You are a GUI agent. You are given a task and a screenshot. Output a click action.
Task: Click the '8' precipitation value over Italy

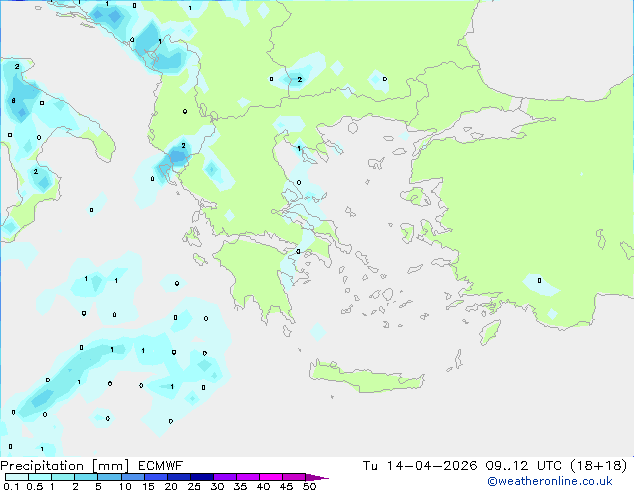coord(13,101)
